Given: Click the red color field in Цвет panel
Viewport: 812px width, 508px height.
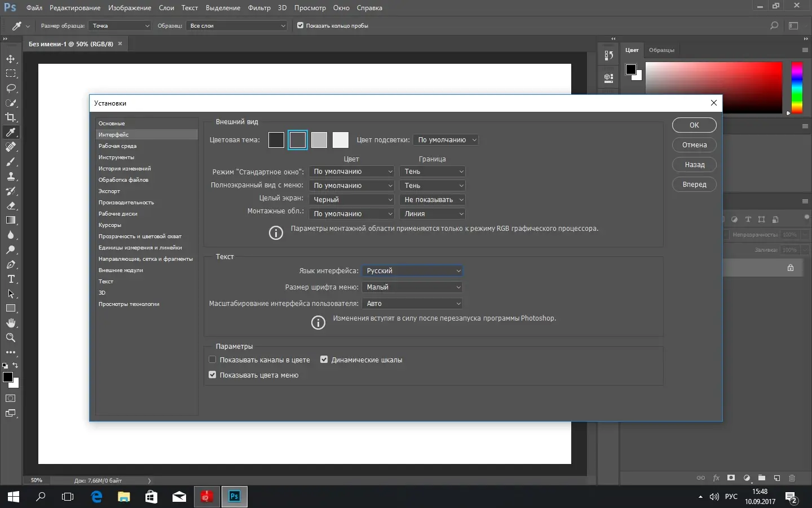Looking at the screenshot, I should (x=714, y=87).
